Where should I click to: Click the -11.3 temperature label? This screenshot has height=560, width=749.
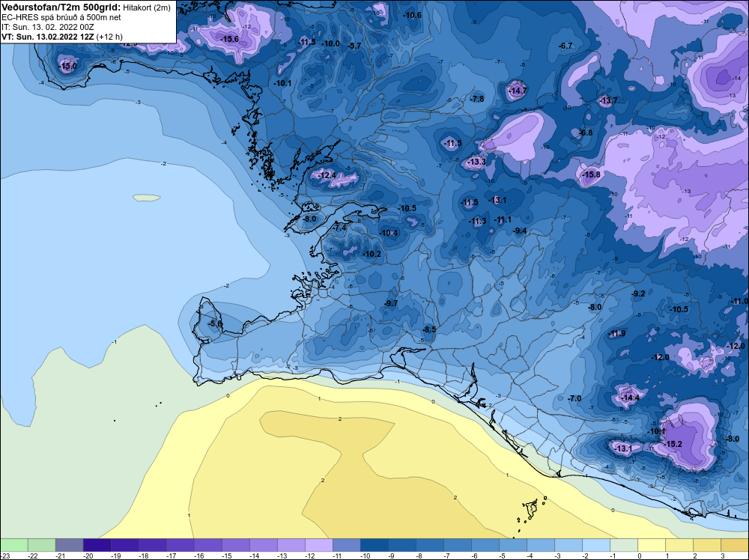[x=478, y=221]
